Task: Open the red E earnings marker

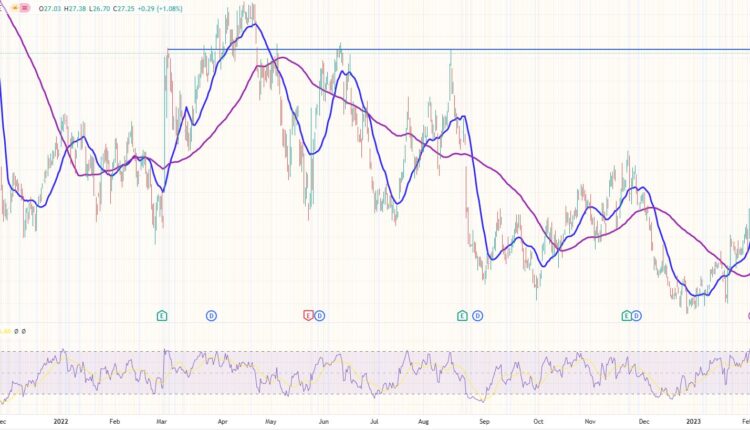Action: 308,316
